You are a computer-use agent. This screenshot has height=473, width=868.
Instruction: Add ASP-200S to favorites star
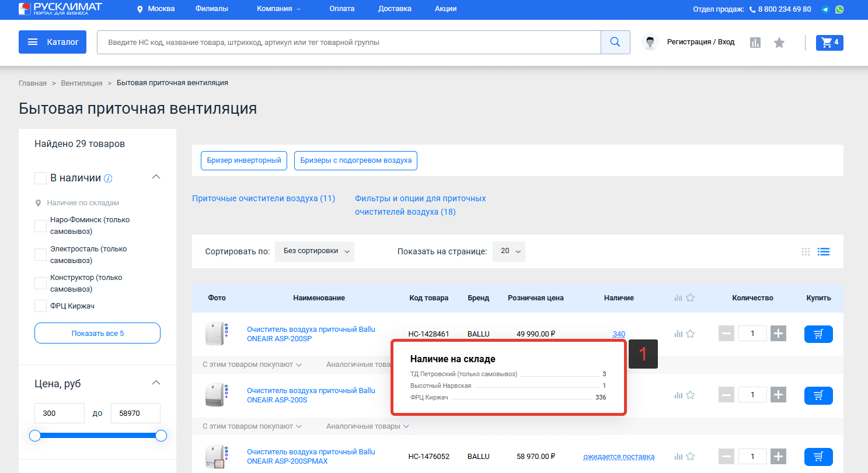[x=690, y=395]
